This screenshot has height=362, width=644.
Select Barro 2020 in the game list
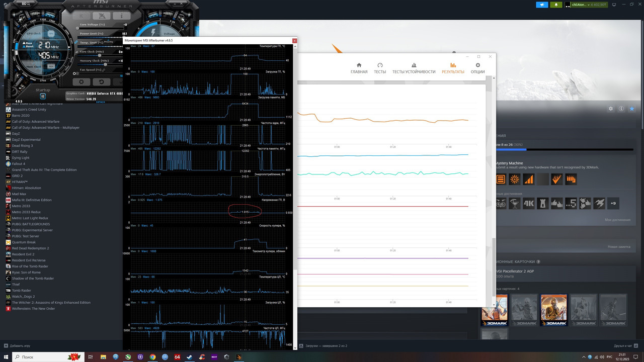[21, 116]
